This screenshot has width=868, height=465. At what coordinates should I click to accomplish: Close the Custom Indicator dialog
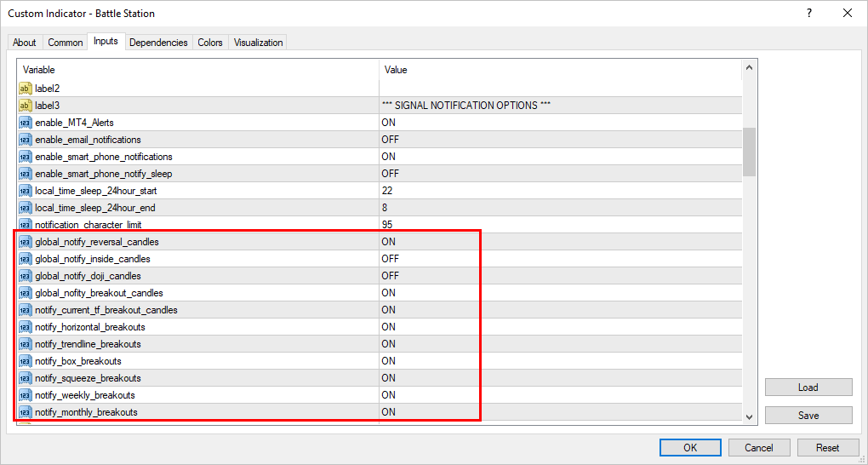coord(847,13)
